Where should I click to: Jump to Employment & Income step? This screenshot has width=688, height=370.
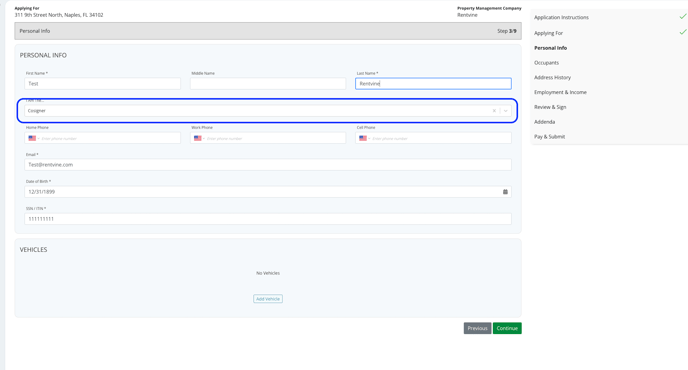560,92
